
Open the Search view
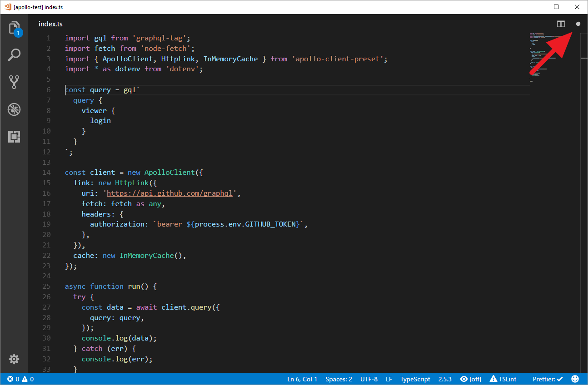[14, 54]
